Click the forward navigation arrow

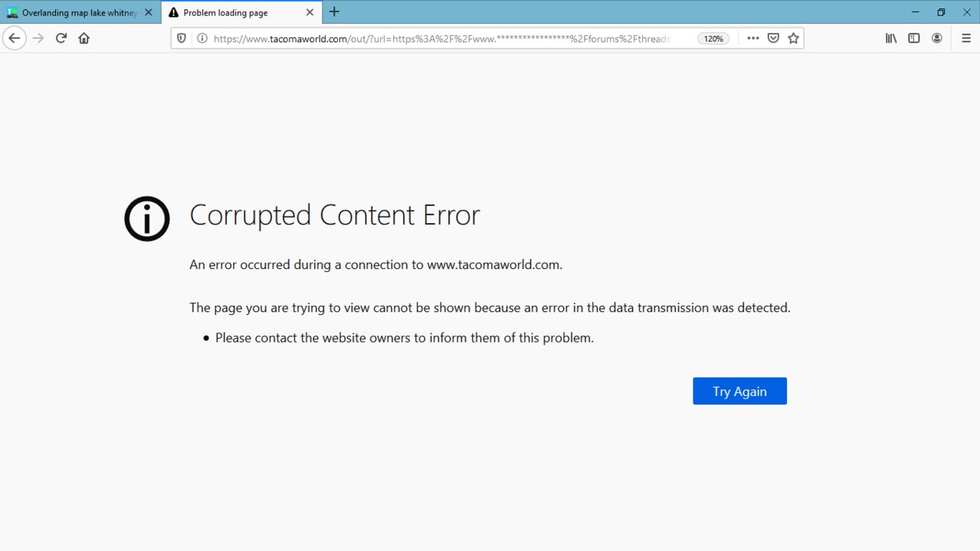[x=38, y=38]
